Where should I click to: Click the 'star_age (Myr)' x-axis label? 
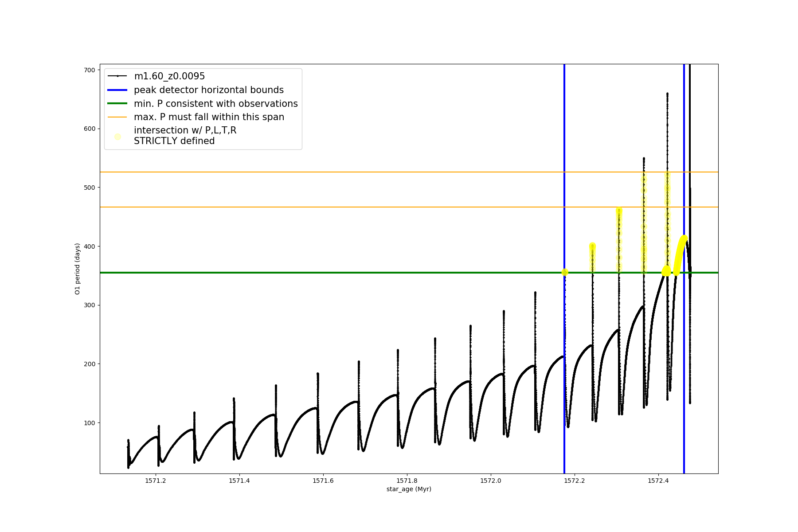pos(409,489)
